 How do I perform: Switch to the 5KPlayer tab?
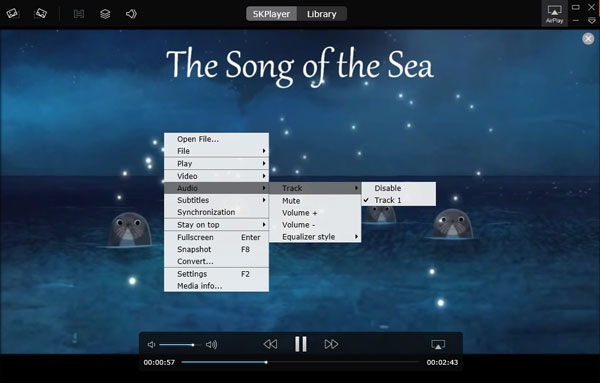pos(271,14)
